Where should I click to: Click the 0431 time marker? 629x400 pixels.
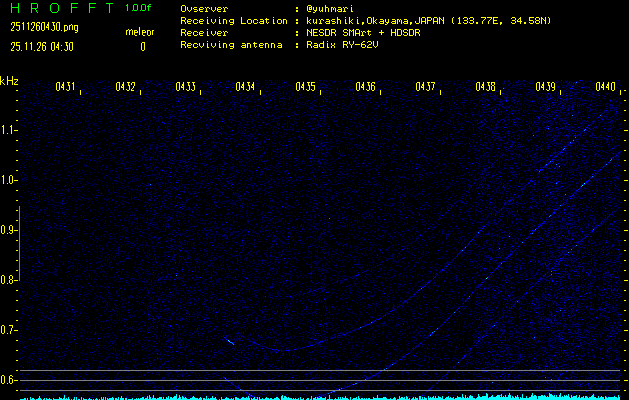tap(65, 87)
